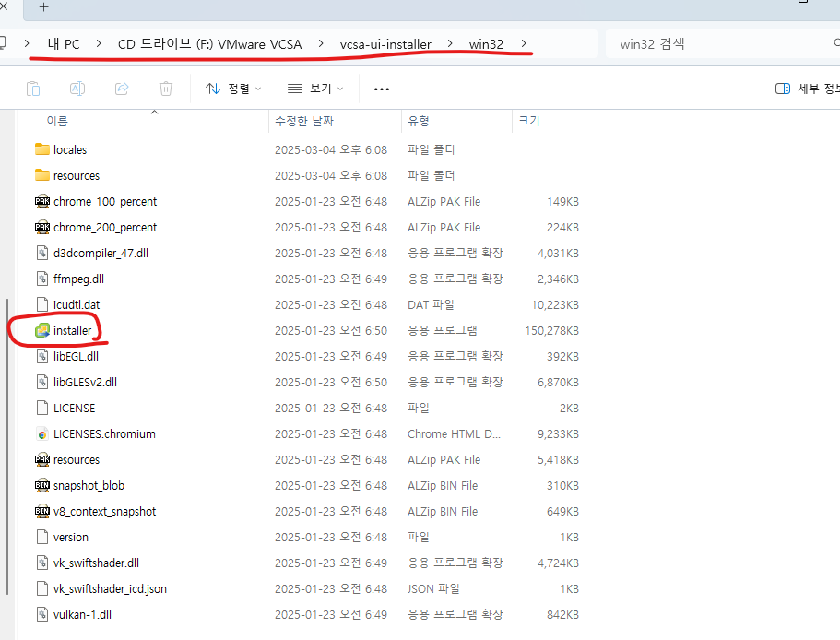Select vk_swiftshader.dll file icon
This screenshot has height=640, width=840.
click(42, 563)
